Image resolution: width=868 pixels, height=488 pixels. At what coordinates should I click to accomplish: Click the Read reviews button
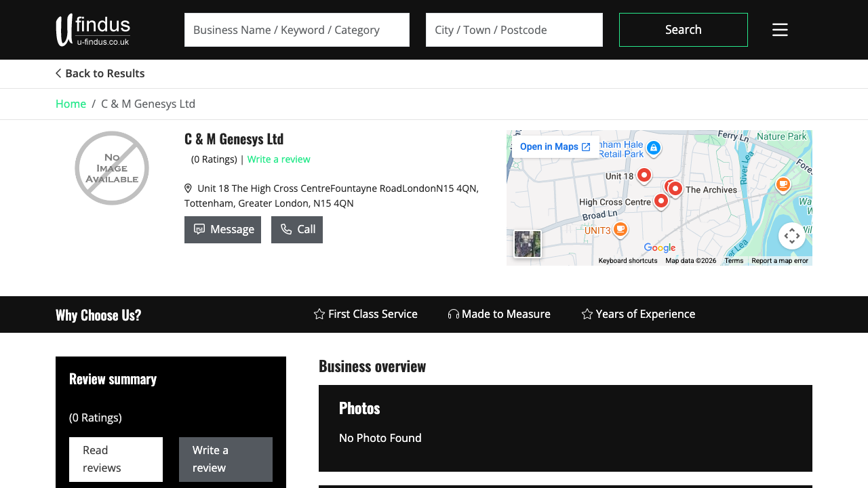click(x=115, y=459)
